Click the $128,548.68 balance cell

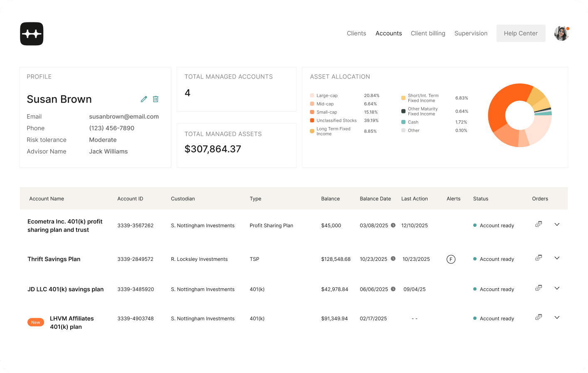click(x=336, y=259)
